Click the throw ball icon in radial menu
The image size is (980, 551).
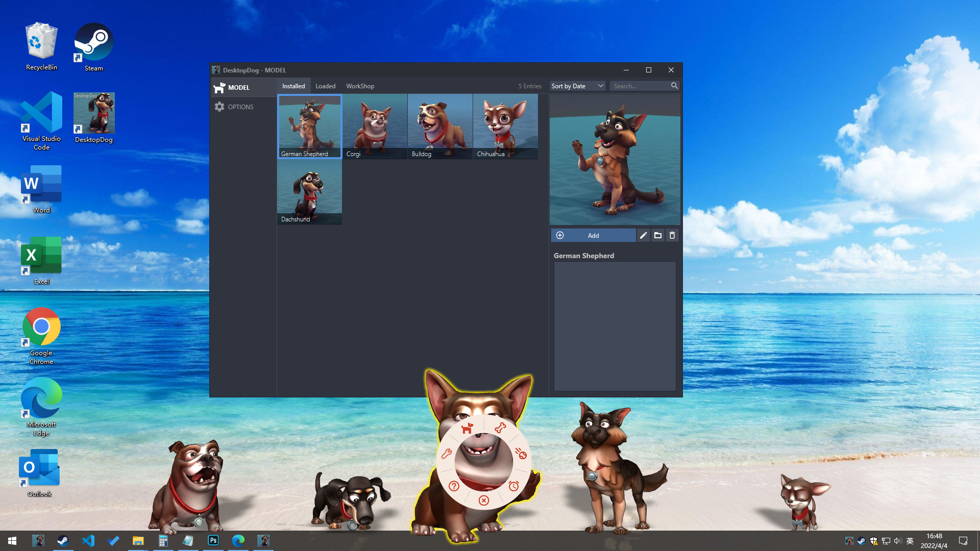521,453
